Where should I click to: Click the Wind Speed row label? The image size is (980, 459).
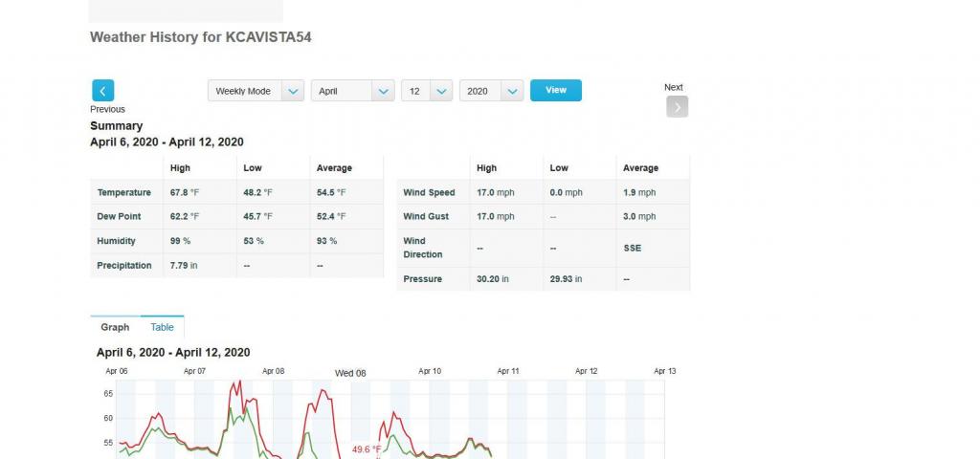[430, 192]
